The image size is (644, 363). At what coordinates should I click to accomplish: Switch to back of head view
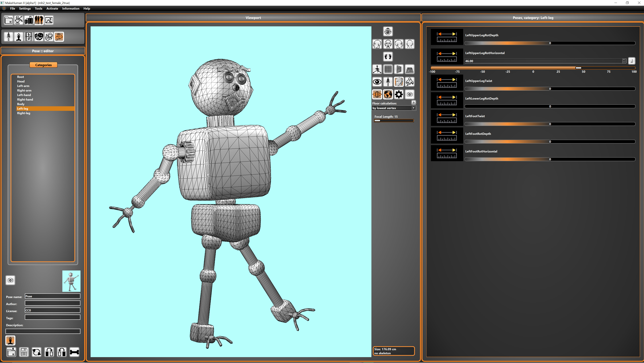410,44
